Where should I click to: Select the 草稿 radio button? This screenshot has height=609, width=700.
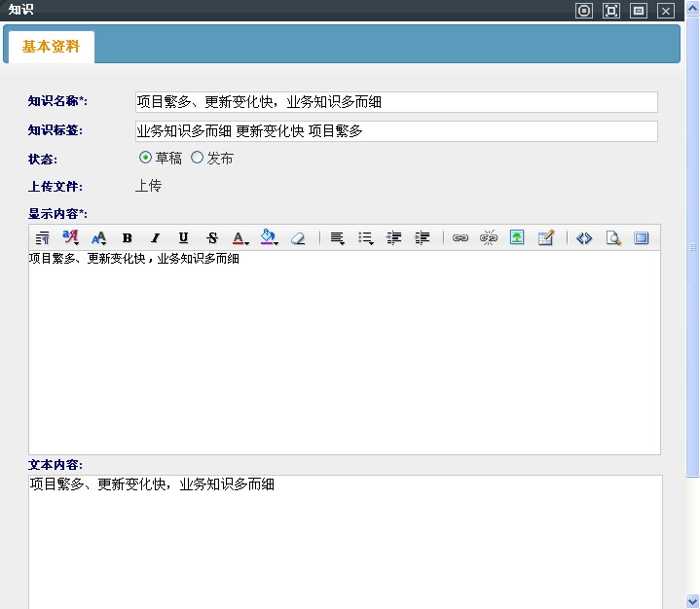coord(146,158)
